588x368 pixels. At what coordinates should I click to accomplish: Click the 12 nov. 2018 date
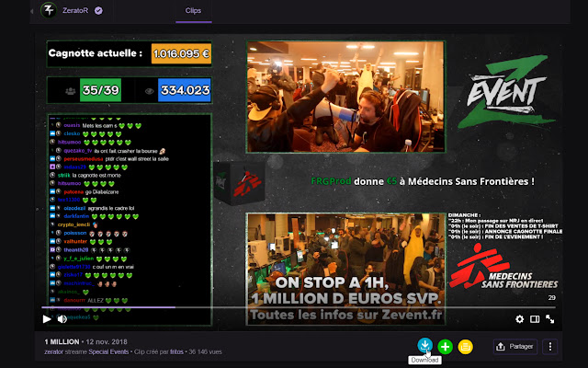pyautogui.click(x=107, y=341)
